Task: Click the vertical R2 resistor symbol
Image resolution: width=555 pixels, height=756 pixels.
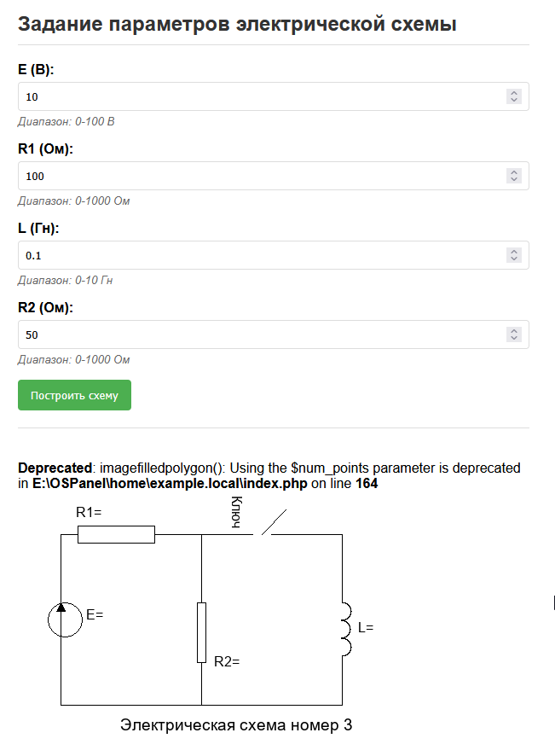Action: (x=202, y=632)
